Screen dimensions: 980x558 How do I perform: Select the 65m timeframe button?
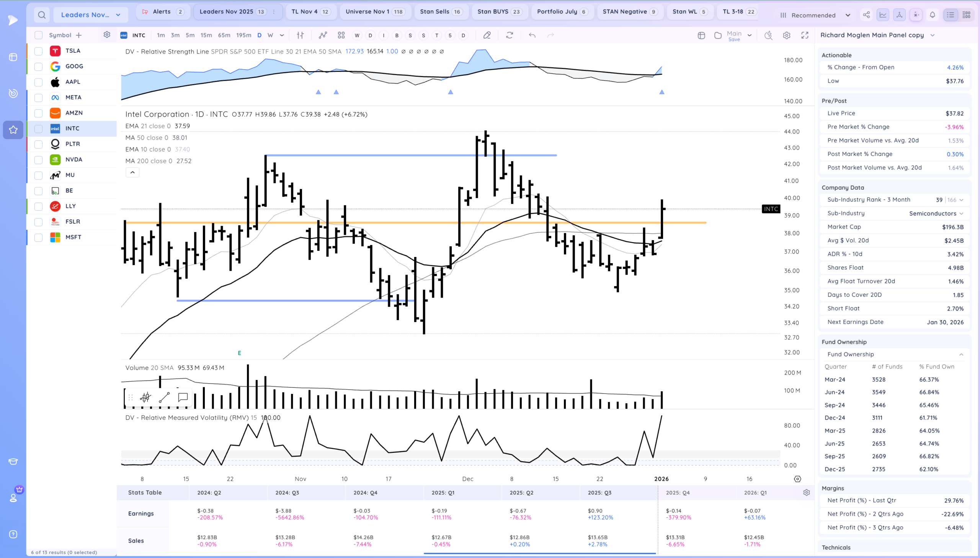tap(224, 35)
